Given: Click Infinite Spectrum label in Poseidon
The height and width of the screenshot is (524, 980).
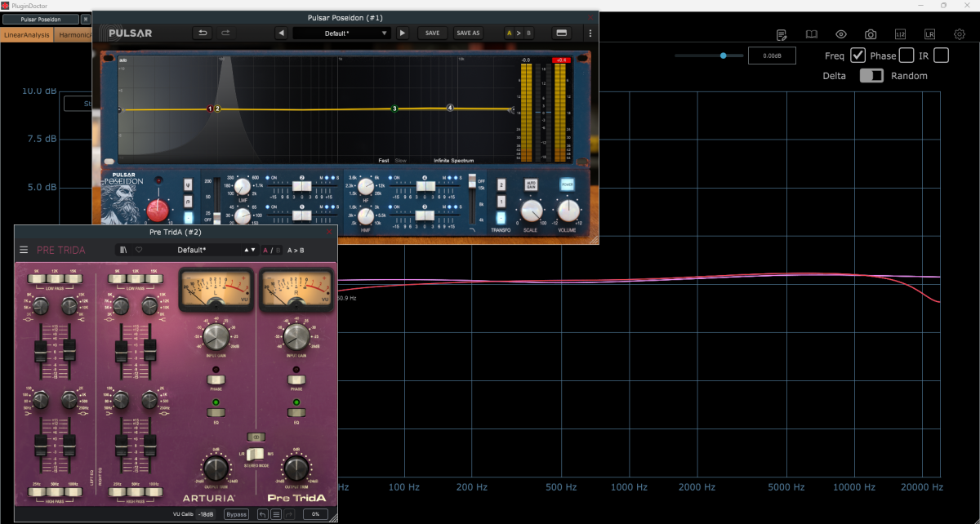Looking at the screenshot, I should 453,160.
